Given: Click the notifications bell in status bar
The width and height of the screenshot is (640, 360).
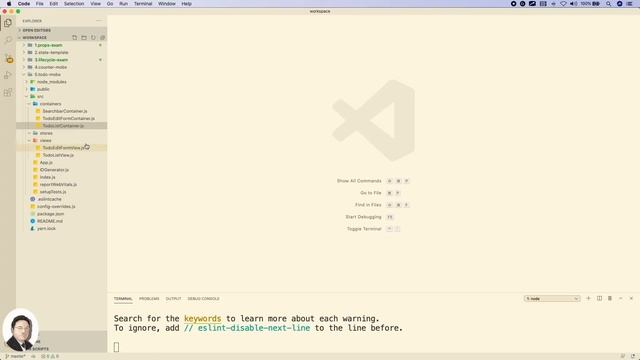Looking at the screenshot, I should pyautogui.click(x=633, y=356).
